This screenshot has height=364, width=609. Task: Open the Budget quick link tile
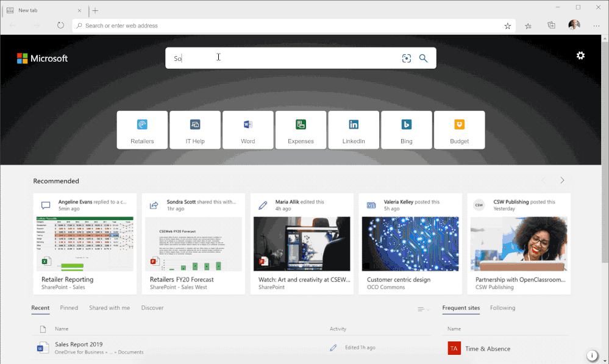pyautogui.click(x=459, y=130)
